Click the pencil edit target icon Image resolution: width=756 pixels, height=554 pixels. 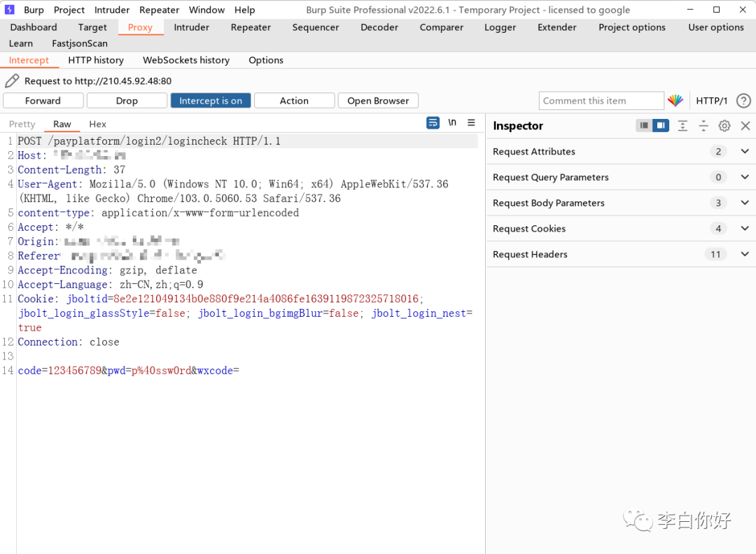click(12, 81)
